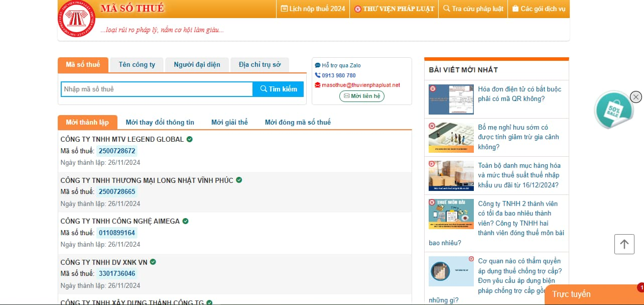Screen dimensions: 644x305
Task: Click the red envelope icon beside the email
Action: [x=318, y=85]
